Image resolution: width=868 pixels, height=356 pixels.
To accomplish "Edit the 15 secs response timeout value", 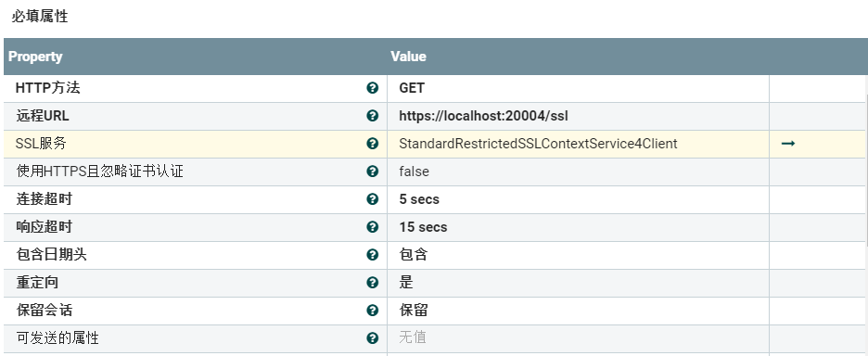I will point(578,227).
